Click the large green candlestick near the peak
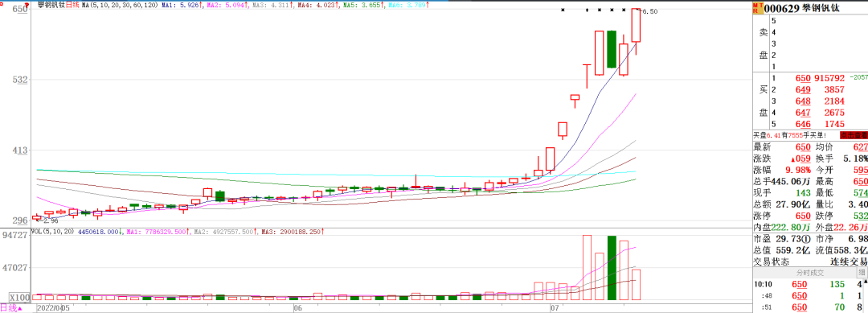Screen dimensions: 868x313 [x=611, y=49]
